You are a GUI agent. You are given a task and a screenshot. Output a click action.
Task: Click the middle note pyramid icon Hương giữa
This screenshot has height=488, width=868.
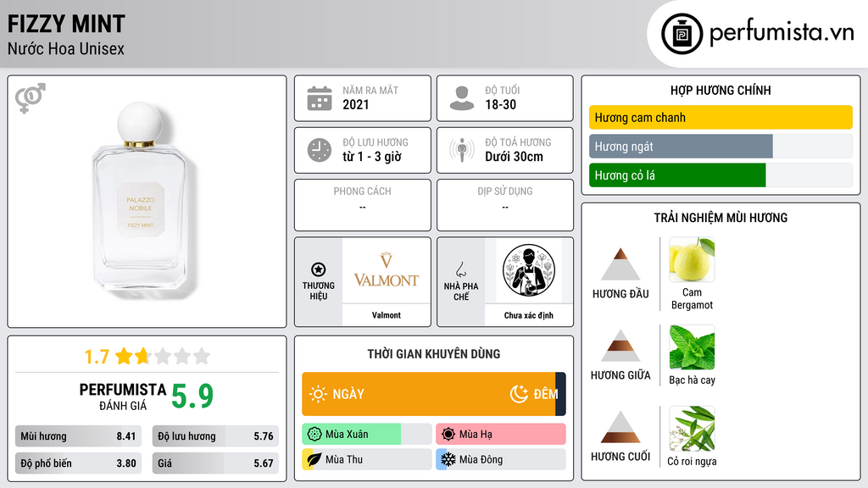(620, 346)
